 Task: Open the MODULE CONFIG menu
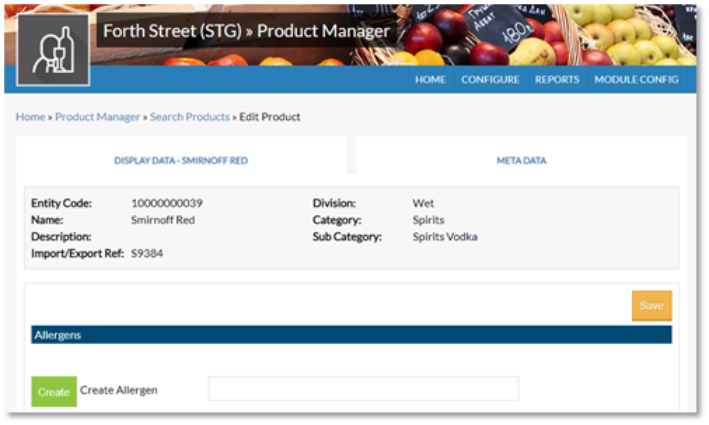(x=636, y=80)
